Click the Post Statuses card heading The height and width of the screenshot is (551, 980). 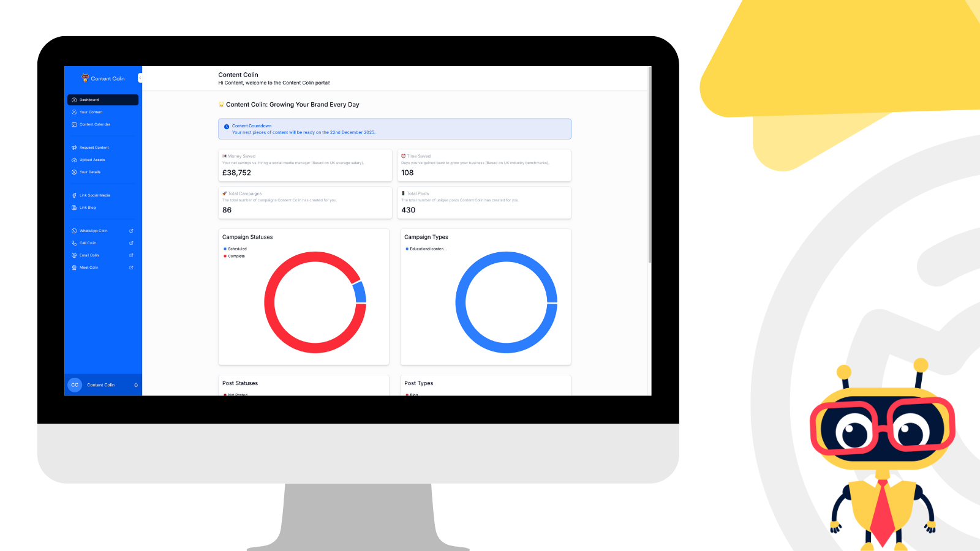point(240,383)
